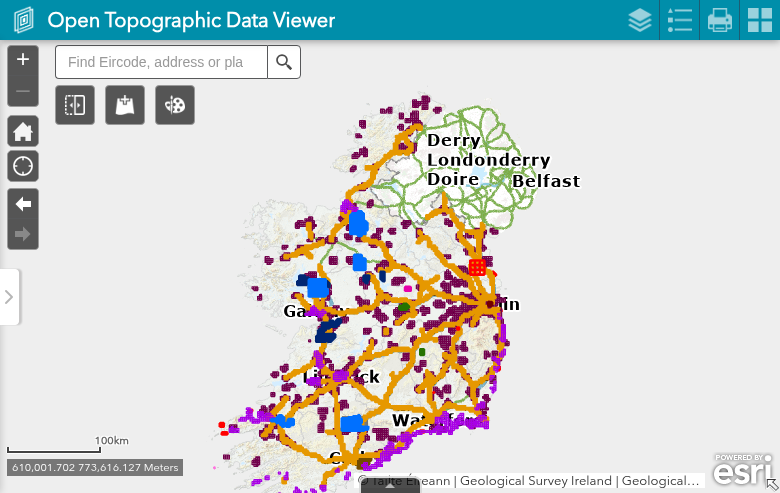This screenshot has width=780, height=493.
Task: Open the Layer List panel
Action: pos(640,20)
